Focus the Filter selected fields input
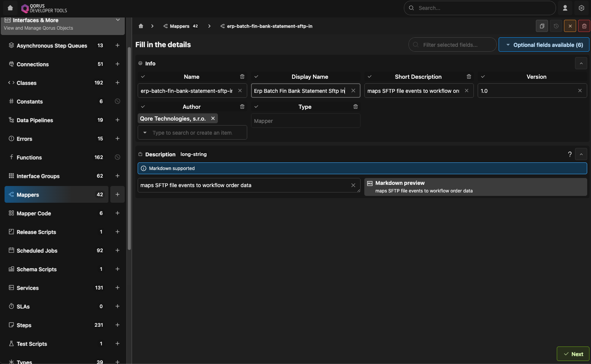 pyautogui.click(x=453, y=45)
